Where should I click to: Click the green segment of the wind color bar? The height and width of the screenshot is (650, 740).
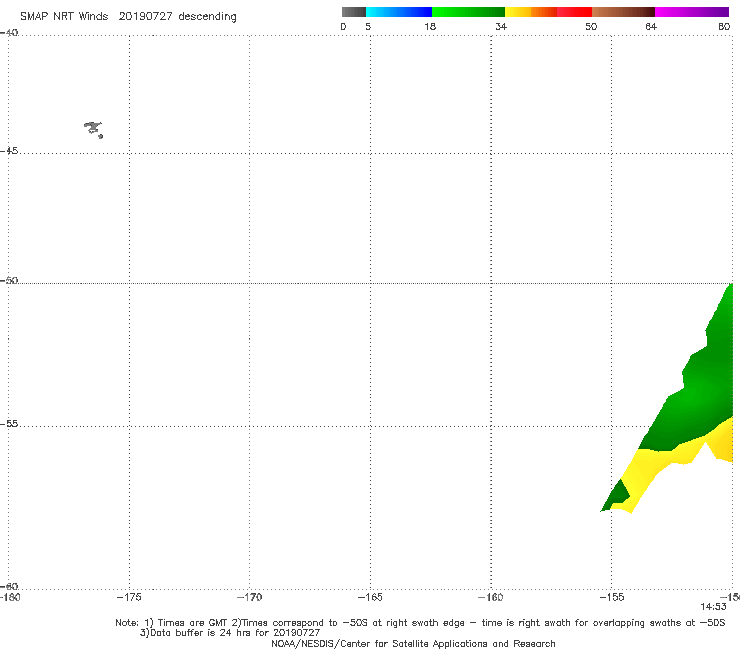pyautogui.click(x=468, y=12)
